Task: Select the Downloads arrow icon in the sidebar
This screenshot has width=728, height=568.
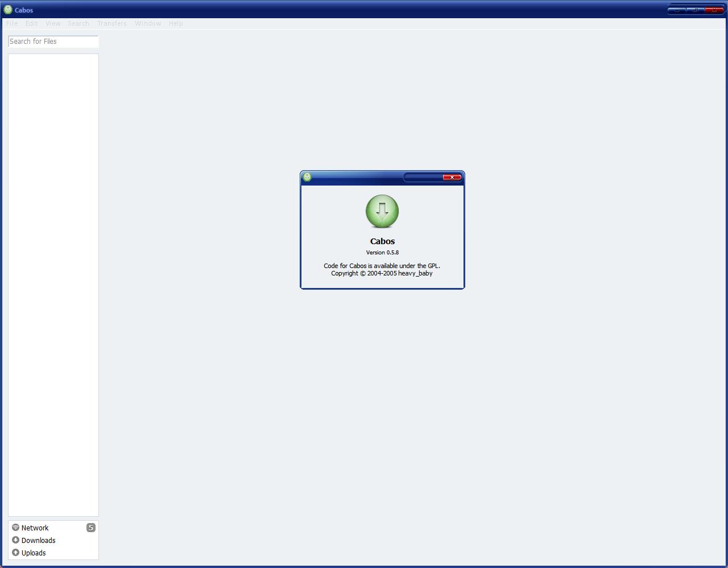Action: 15,540
